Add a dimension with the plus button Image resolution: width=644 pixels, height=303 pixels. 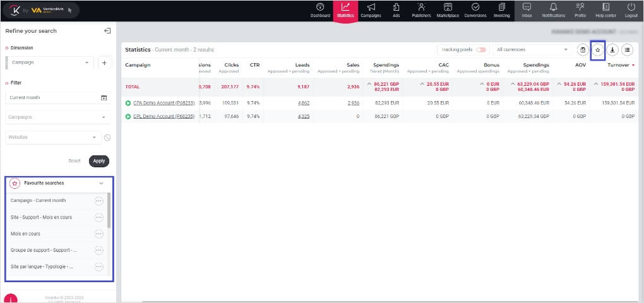pos(104,62)
